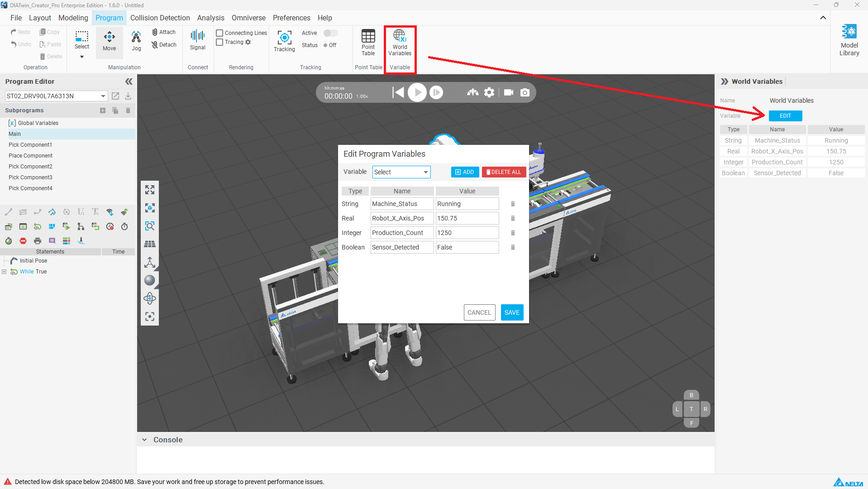Screen dimensions: 868x489
Task: Open simulation settings gear
Action: (x=489, y=92)
